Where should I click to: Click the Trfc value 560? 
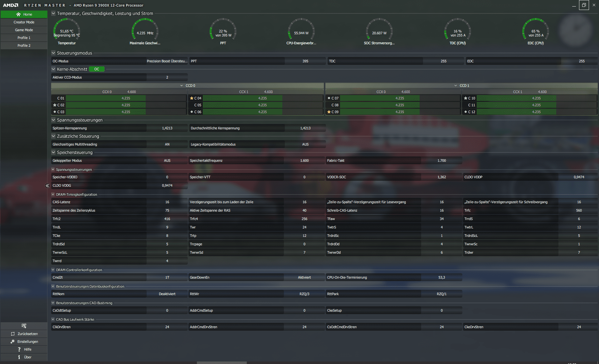pos(579,210)
